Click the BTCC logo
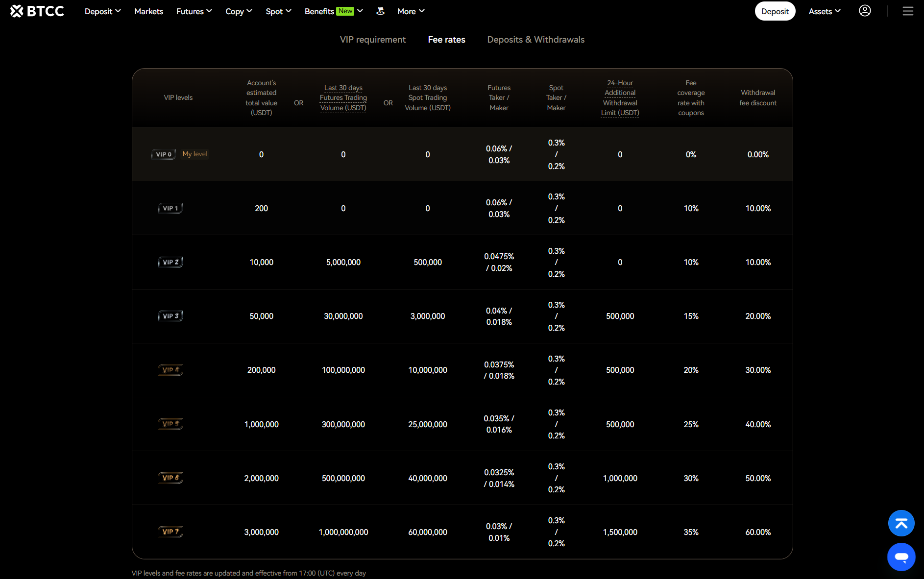This screenshot has height=579, width=924. [37, 11]
